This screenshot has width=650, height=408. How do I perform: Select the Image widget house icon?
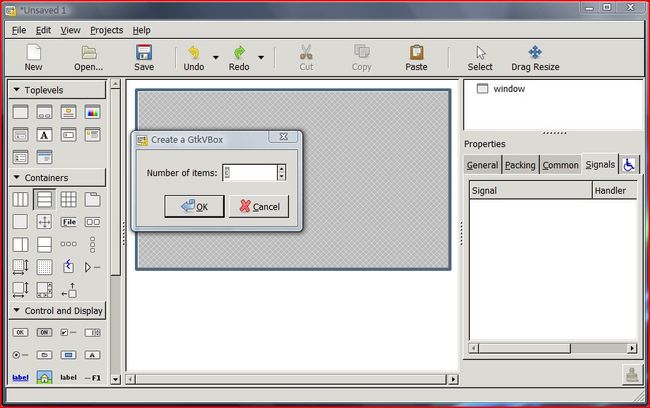(x=44, y=377)
